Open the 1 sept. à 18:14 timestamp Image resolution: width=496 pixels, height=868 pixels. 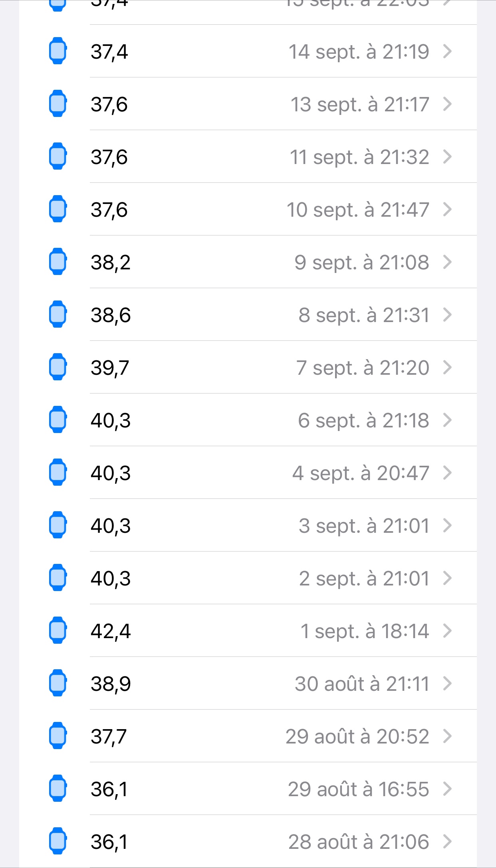tap(365, 631)
